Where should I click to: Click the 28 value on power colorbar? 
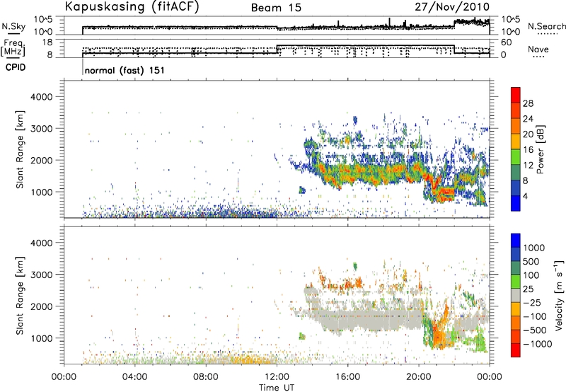(528, 103)
